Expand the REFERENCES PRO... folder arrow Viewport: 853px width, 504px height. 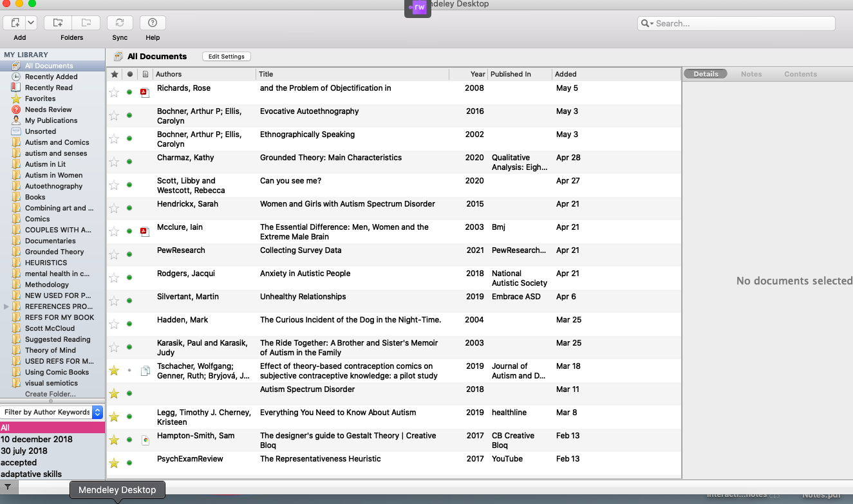(x=6, y=306)
